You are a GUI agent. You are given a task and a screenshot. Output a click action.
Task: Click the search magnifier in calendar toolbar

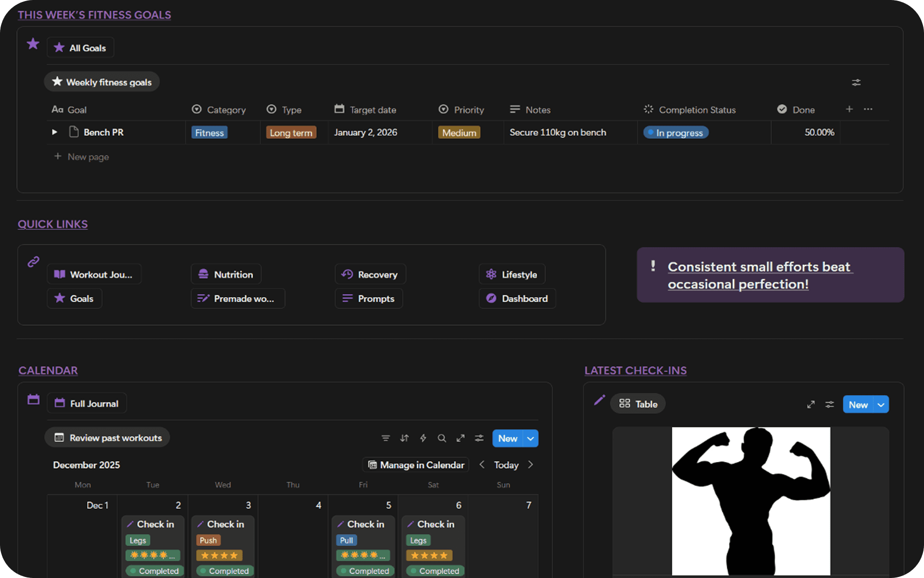[x=442, y=438]
